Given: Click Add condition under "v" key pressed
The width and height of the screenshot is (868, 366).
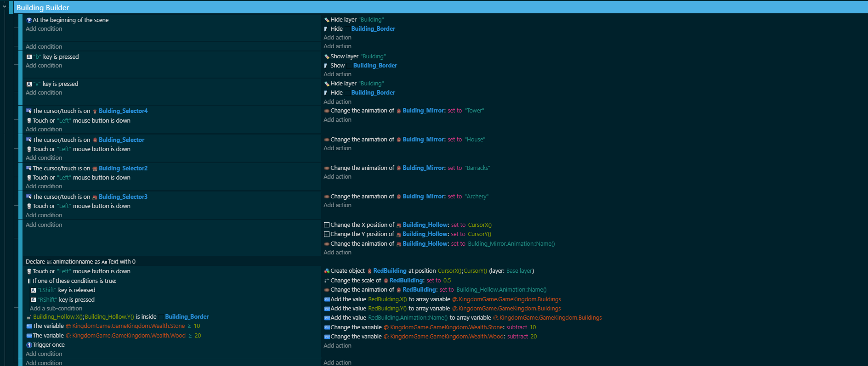Looking at the screenshot, I should 44,93.
